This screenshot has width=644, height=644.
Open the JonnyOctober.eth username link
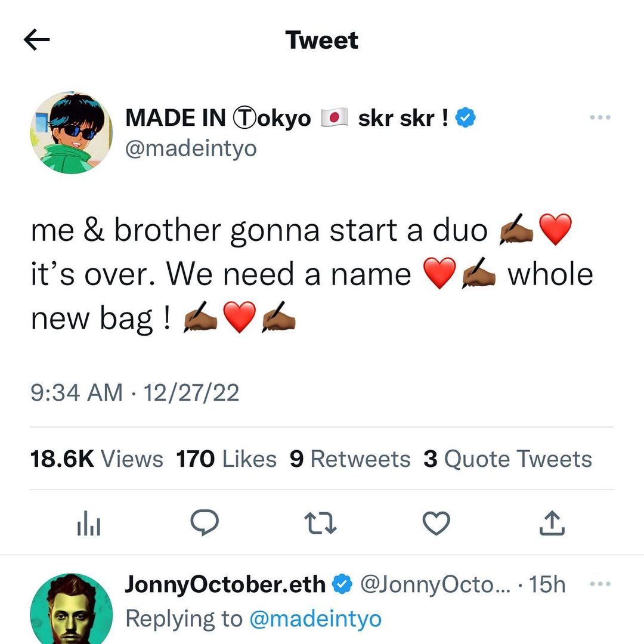225,584
